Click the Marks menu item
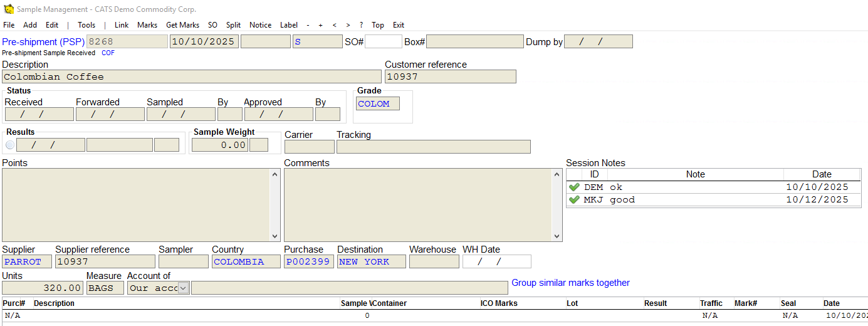 [x=147, y=25]
